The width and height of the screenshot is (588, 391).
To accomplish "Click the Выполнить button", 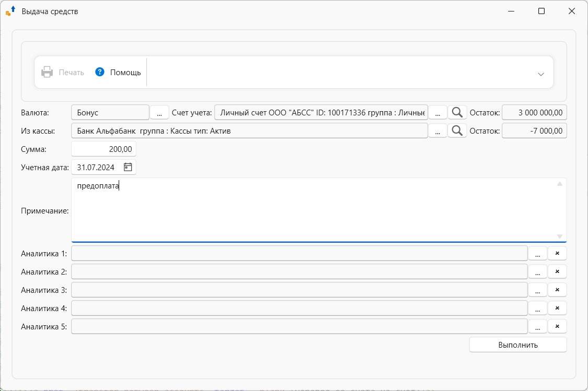I will [x=518, y=345].
